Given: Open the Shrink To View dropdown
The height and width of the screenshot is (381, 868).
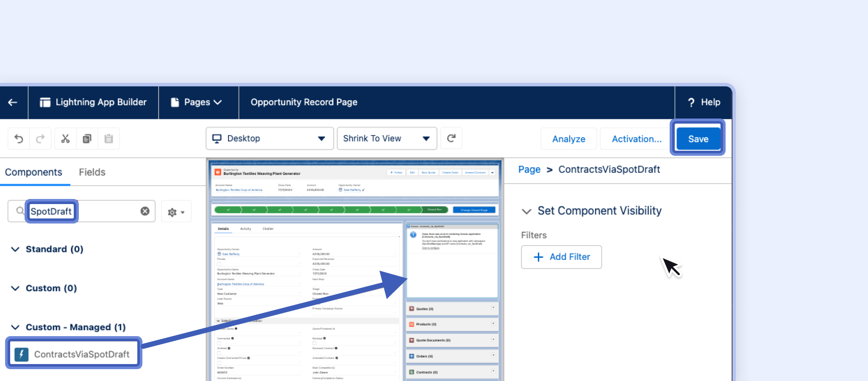Looking at the screenshot, I should [387, 138].
